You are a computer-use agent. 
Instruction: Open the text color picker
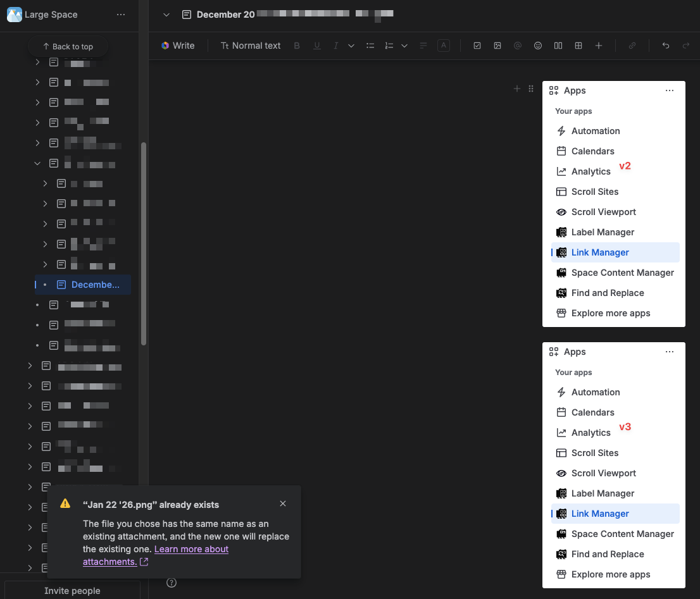coord(444,46)
